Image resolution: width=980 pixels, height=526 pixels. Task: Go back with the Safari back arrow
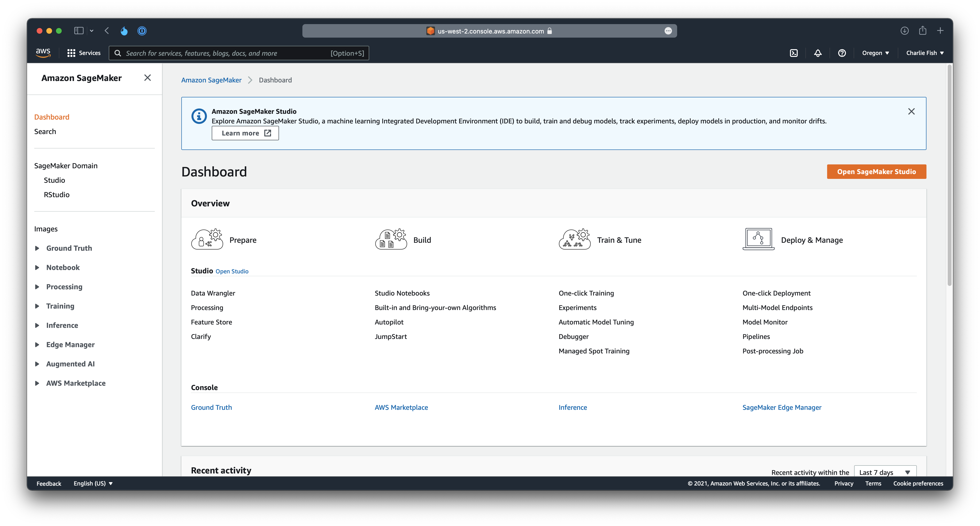click(107, 31)
